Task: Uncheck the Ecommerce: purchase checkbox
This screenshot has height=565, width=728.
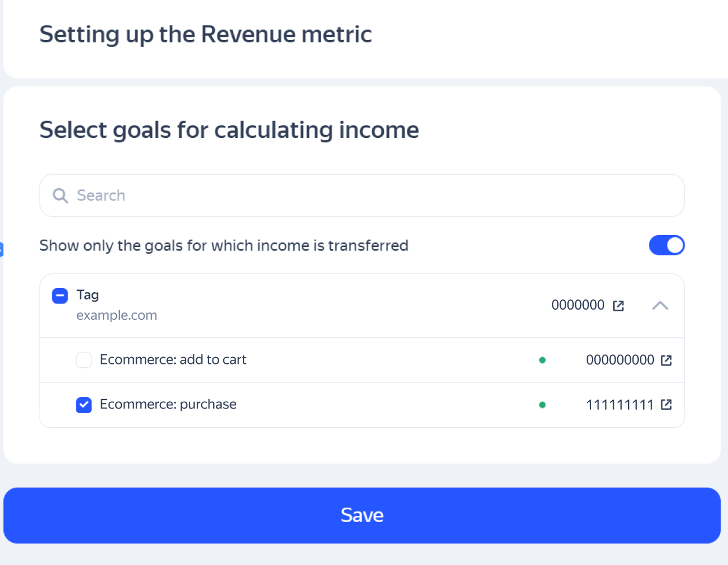Action: (84, 405)
